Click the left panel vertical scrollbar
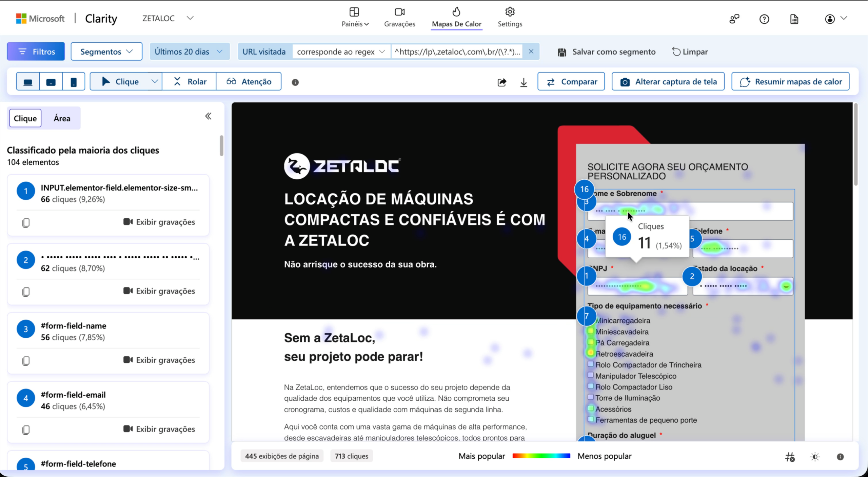868x477 pixels. 221,146
